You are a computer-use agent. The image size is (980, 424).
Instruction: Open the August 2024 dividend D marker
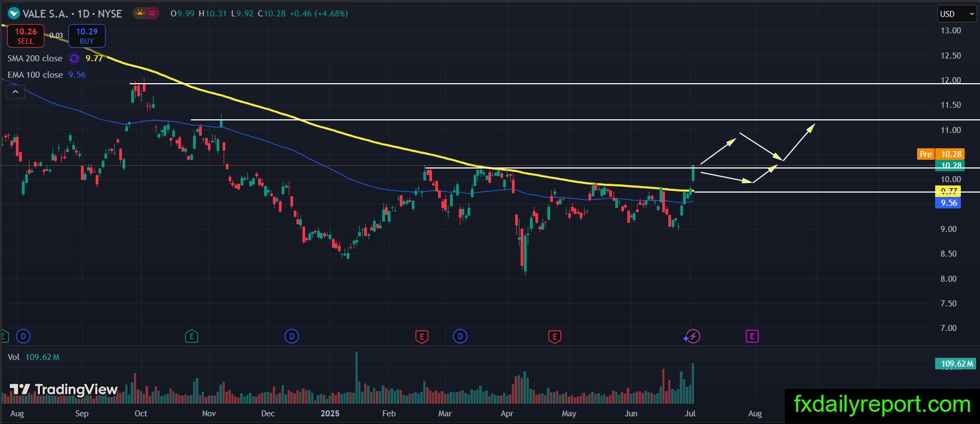(x=23, y=336)
